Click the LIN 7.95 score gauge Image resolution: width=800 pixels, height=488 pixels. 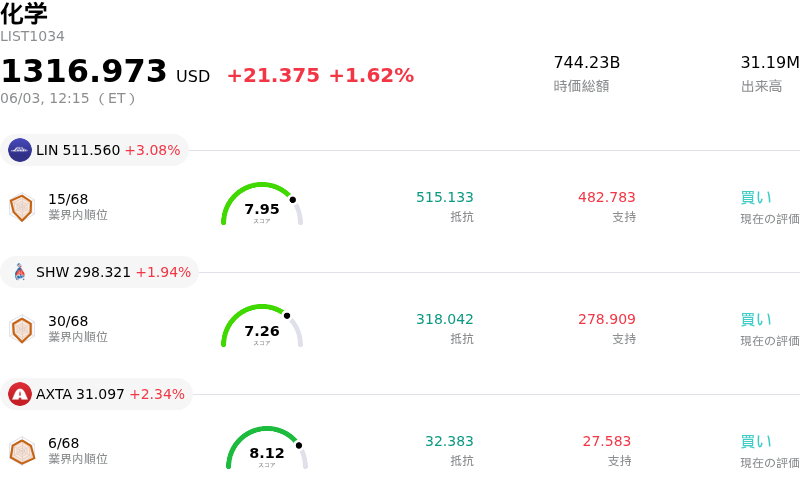[262, 204]
